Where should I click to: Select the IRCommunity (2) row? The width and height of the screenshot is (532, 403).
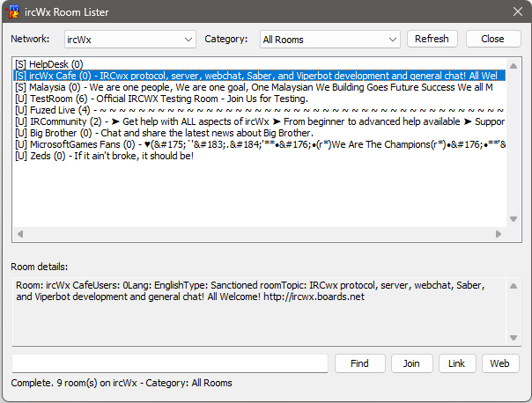pos(260,121)
